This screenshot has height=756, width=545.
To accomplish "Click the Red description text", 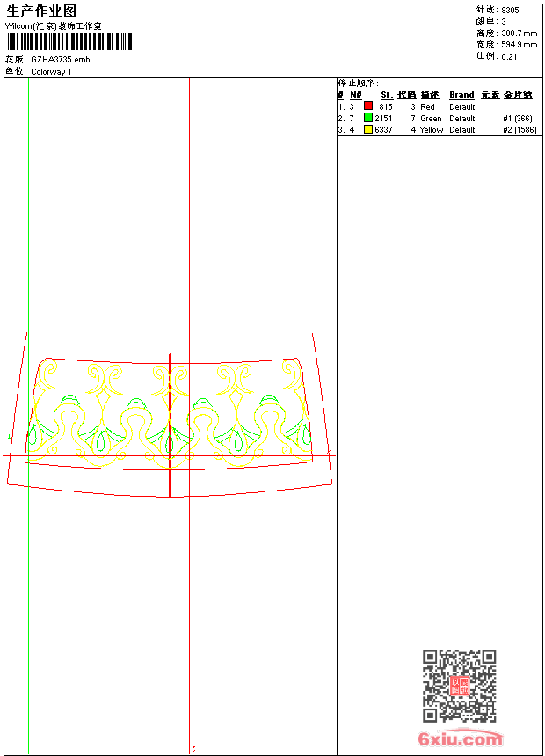I will 427,107.
